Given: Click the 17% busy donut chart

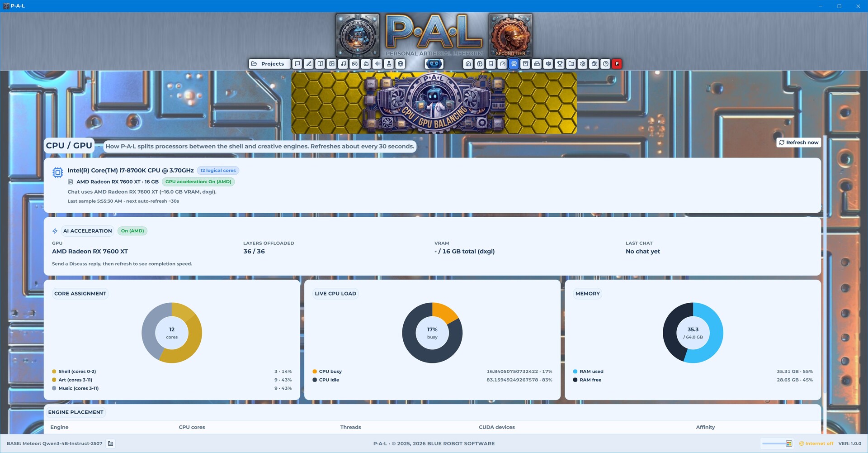Looking at the screenshot, I should (x=432, y=333).
